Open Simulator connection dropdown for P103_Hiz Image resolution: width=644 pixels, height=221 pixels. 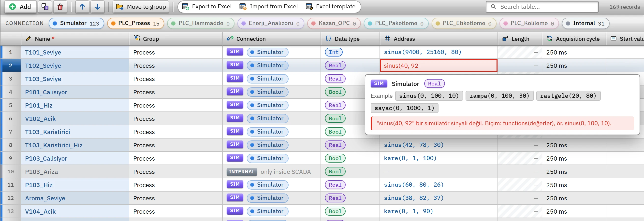click(x=267, y=185)
